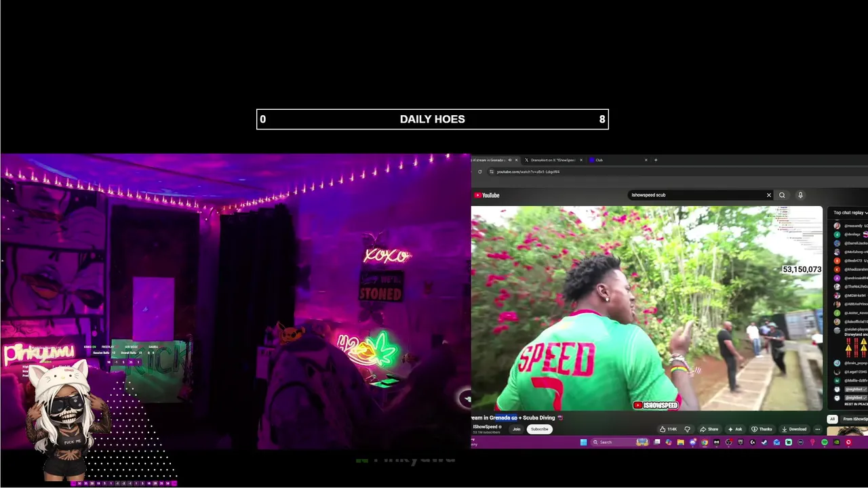Close the Club tab

646,160
